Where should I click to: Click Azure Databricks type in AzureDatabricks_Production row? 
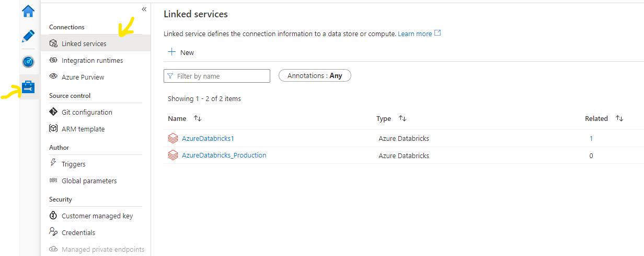[x=404, y=155]
